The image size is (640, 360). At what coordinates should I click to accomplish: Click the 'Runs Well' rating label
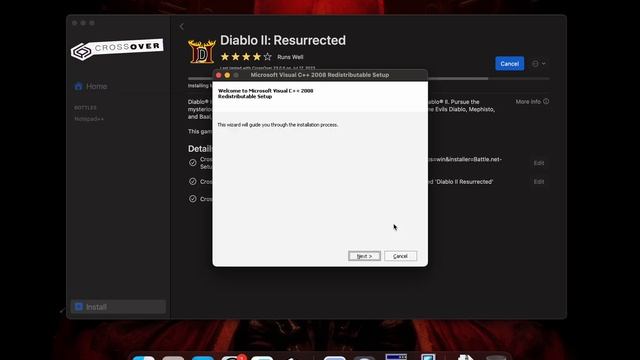click(290, 57)
